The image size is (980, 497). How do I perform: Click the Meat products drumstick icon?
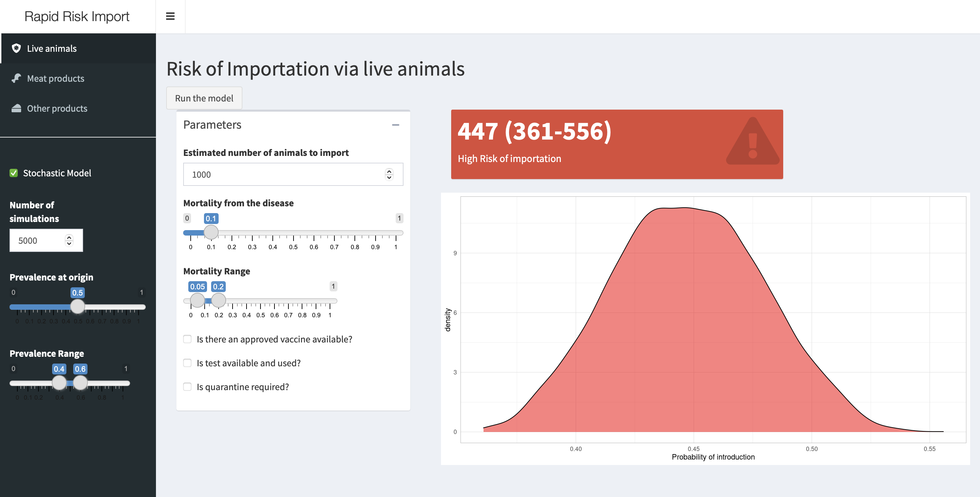(16, 78)
